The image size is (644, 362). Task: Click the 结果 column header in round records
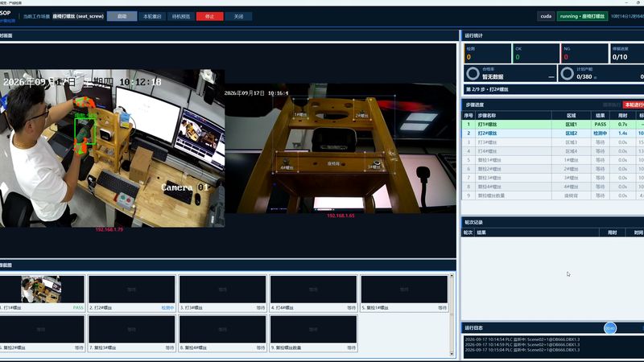tap(537, 232)
